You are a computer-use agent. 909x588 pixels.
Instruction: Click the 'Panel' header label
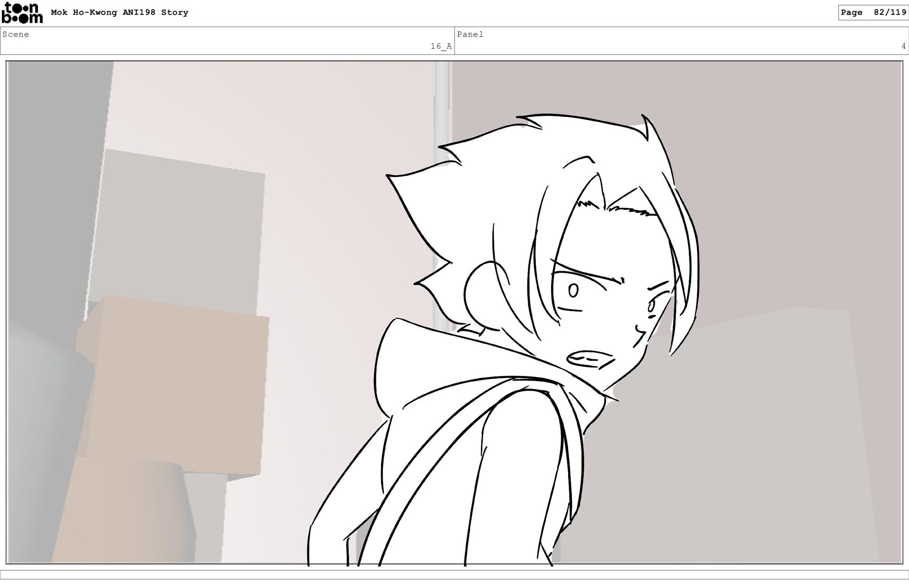coord(470,35)
